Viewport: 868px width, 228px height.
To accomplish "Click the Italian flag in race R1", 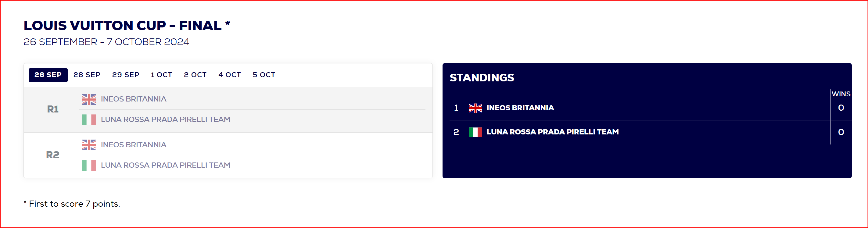I will coord(89,119).
